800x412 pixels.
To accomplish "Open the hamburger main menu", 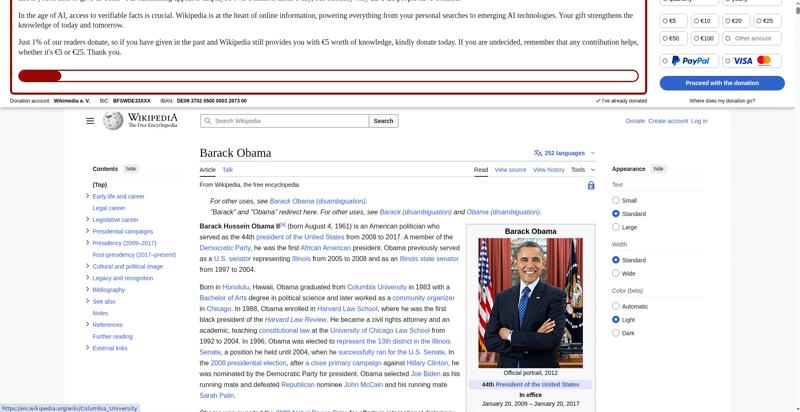I will coord(90,121).
